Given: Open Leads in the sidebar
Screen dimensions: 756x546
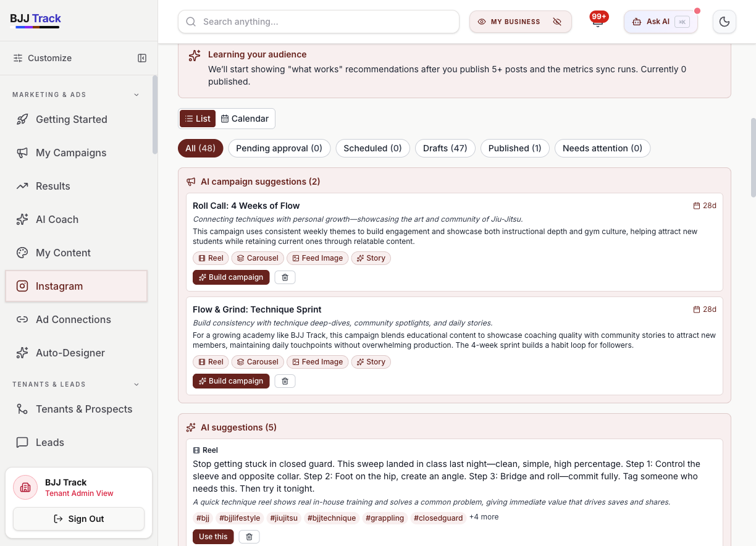Looking at the screenshot, I should pyautogui.click(x=76, y=442).
